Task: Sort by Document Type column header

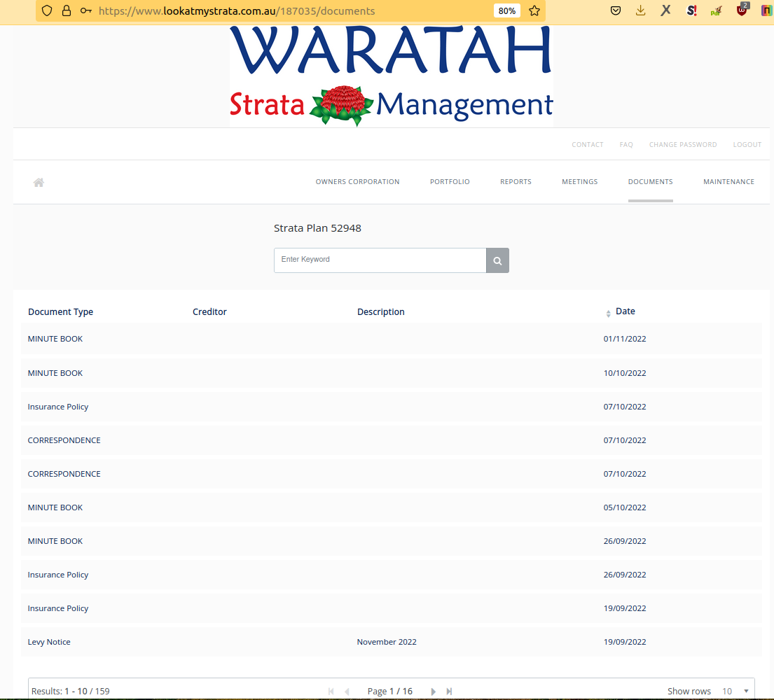Action: coord(60,311)
